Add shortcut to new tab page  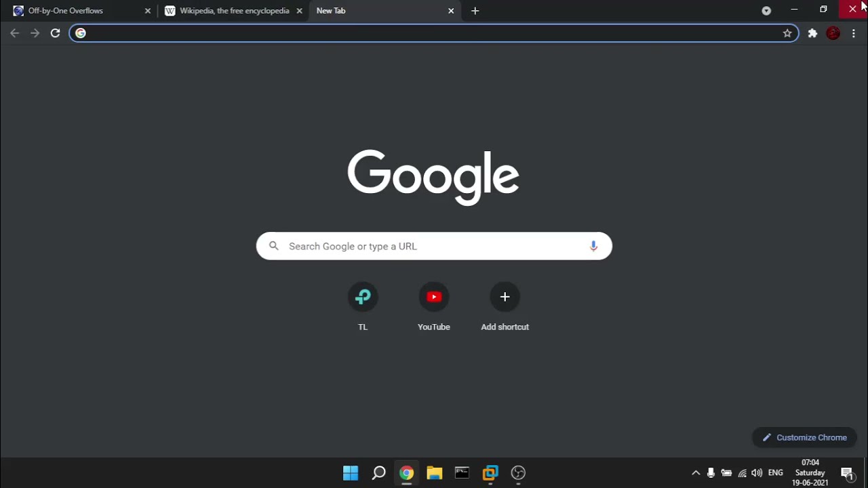[505, 306]
